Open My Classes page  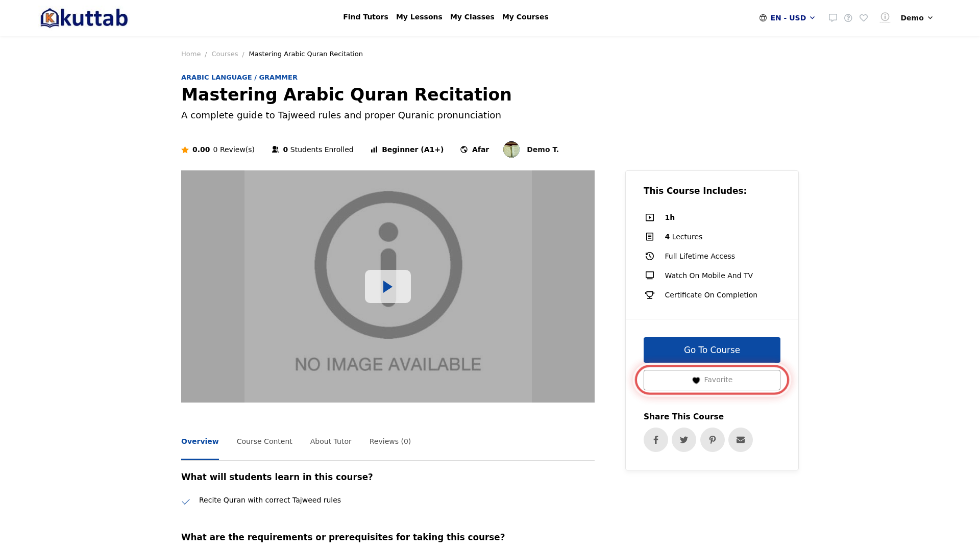tap(472, 17)
